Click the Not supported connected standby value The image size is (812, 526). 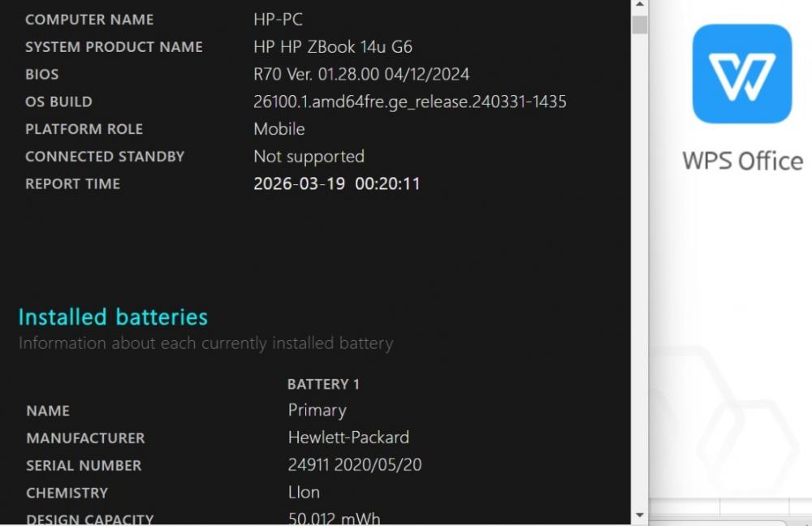tap(309, 157)
